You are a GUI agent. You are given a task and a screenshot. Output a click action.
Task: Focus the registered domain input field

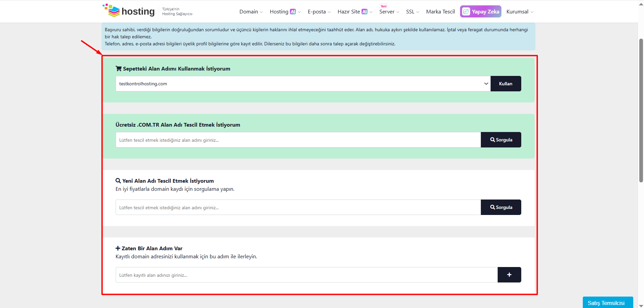[306, 275]
